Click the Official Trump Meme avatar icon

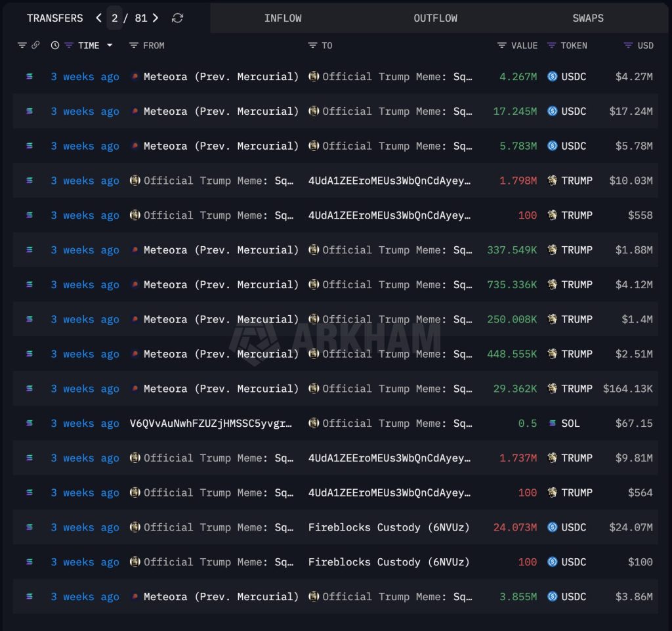[x=314, y=76]
